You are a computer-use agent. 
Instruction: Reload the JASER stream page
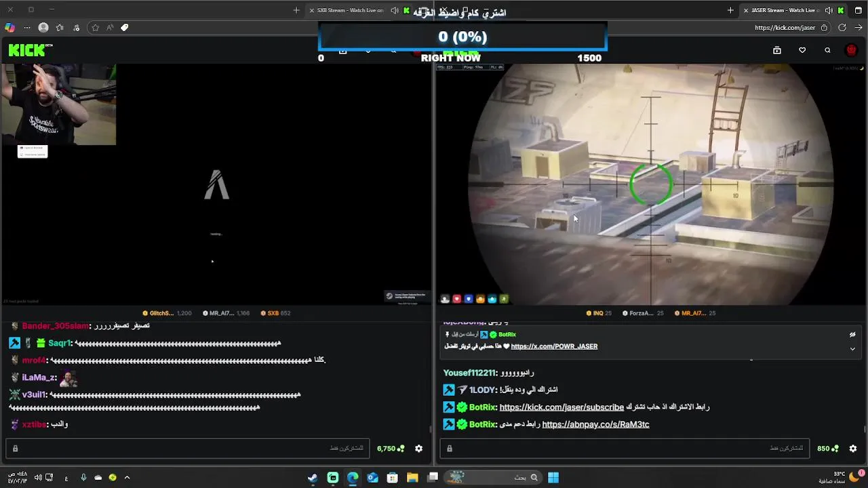click(x=842, y=28)
